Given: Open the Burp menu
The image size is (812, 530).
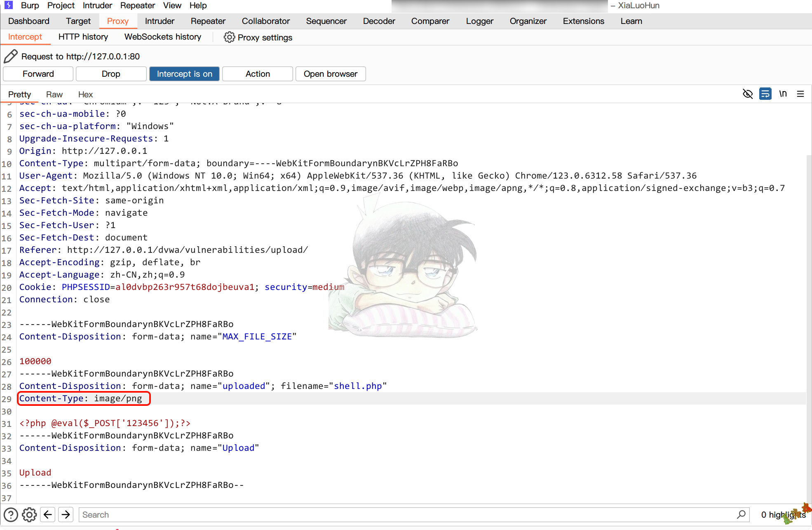Looking at the screenshot, I should 30,5.
